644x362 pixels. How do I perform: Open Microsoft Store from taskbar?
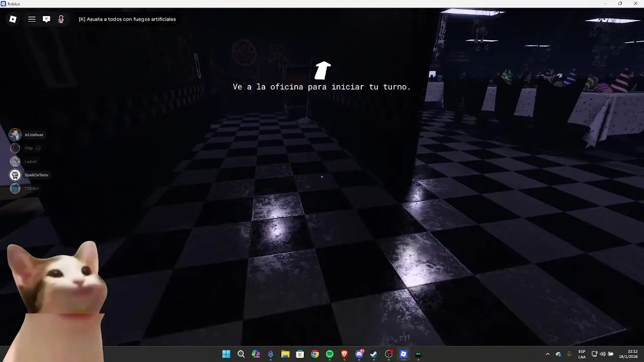(300, 354)
